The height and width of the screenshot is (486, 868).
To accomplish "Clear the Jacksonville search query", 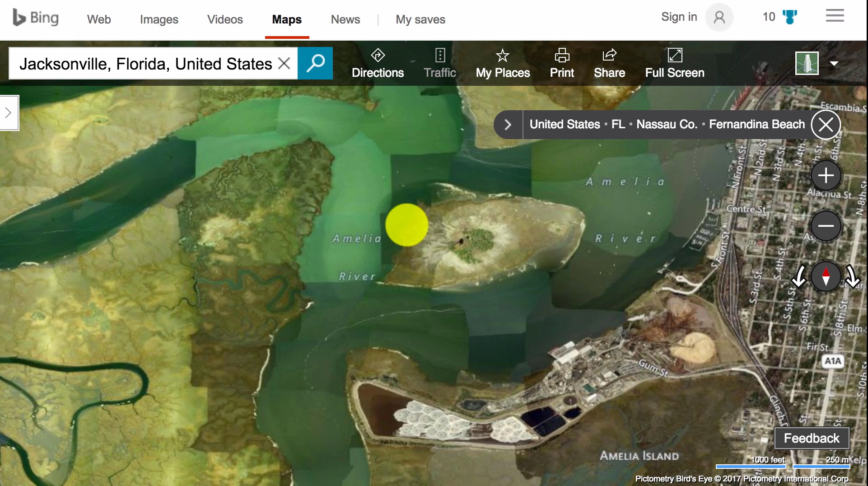I will [x=284, y=63].
